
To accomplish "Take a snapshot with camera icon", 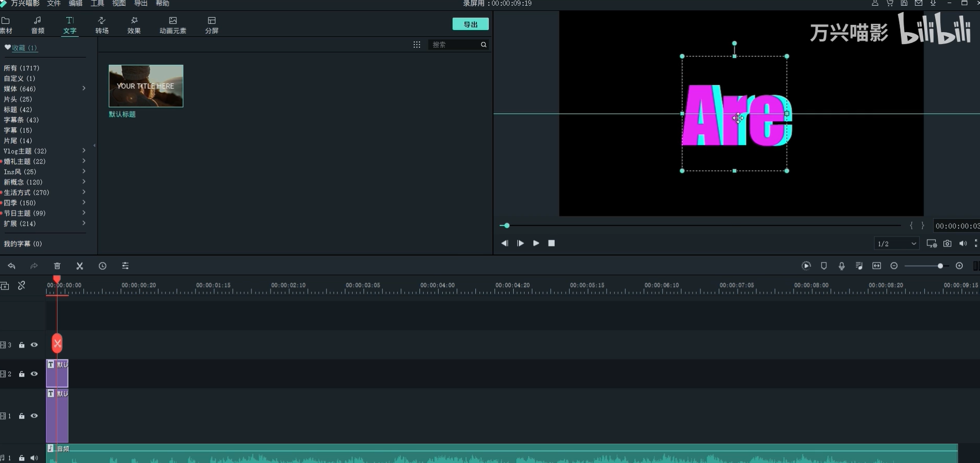I will (x=947, y=243).
